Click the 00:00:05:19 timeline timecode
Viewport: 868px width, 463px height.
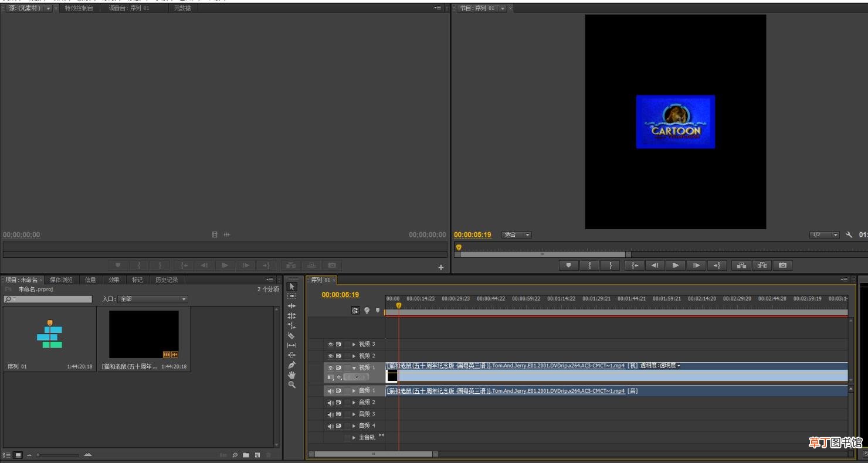340,295
